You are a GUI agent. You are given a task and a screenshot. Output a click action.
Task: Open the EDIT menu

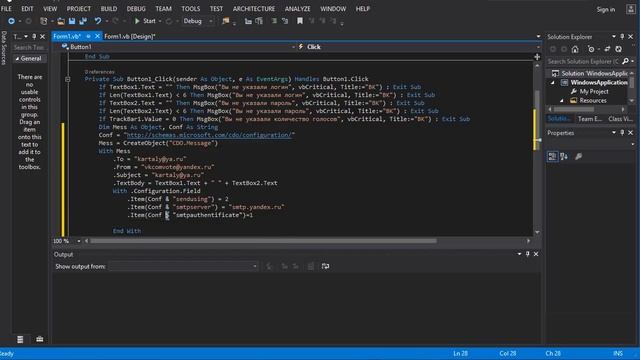pos(27,9)
